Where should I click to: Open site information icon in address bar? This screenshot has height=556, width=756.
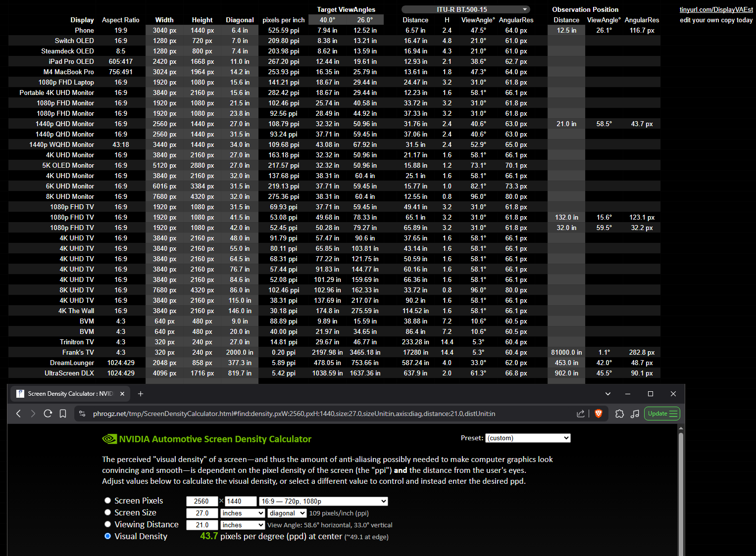click(x=82, y=414)
